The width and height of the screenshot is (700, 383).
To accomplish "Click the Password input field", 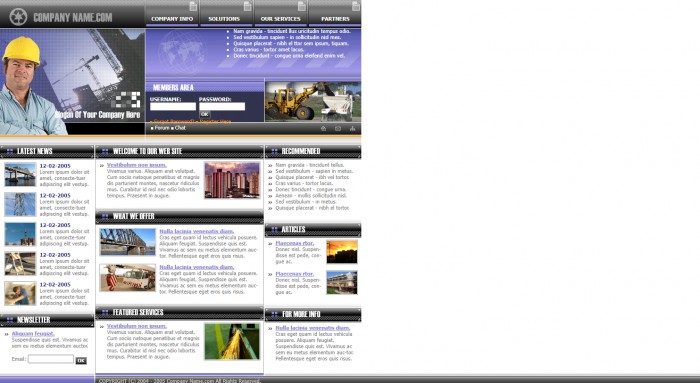I will [222, 106].
